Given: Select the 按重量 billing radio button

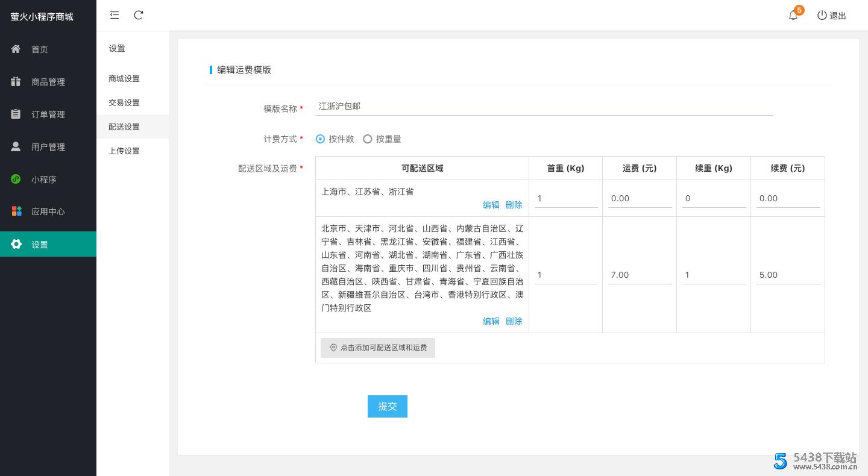Looking at the screenshot, I should pos(368,139).
